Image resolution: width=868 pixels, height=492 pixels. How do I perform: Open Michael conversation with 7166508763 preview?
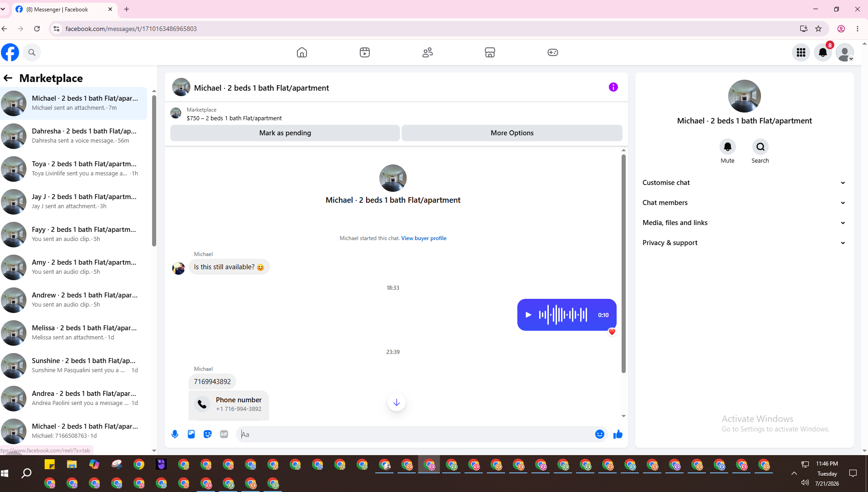[74, 431]
